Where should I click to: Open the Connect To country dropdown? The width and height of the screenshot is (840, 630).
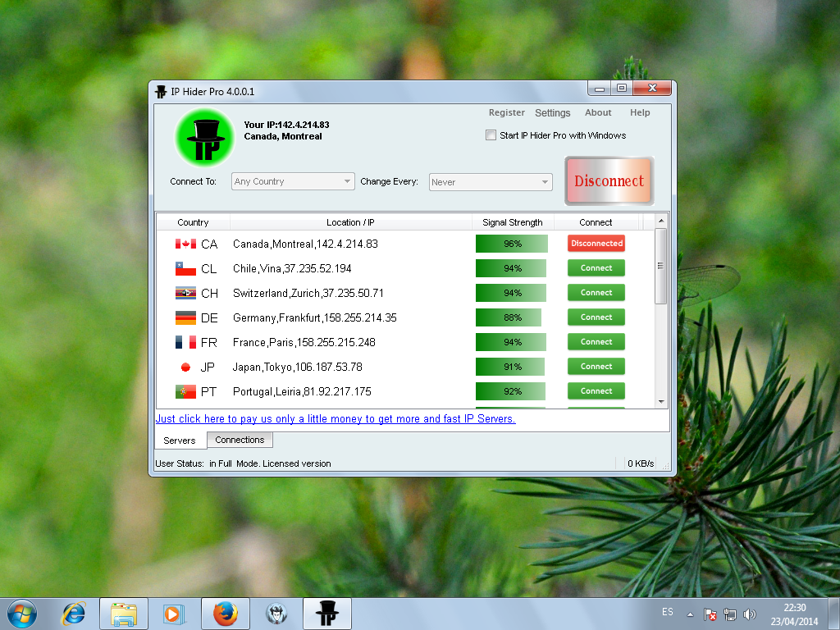click(293, 181)
